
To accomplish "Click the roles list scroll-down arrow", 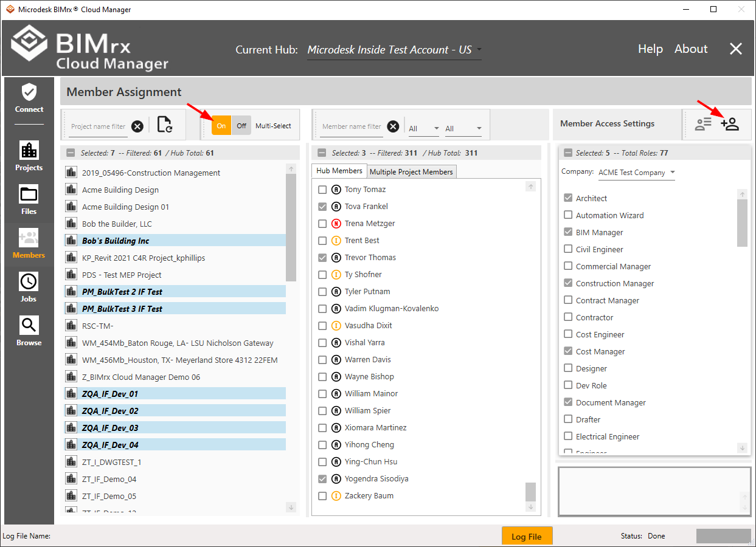I will (742, 447).
